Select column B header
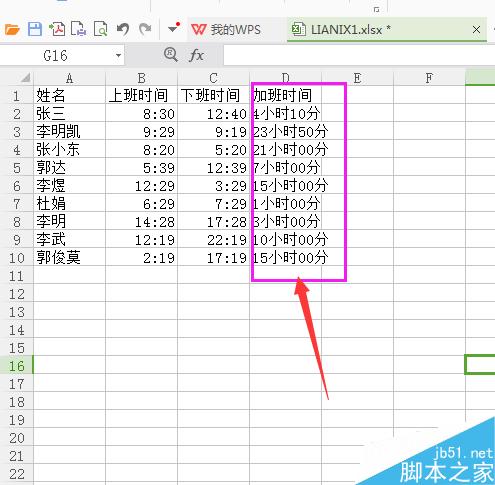This screenshot has width=495, height=485. tap(142, 78)
